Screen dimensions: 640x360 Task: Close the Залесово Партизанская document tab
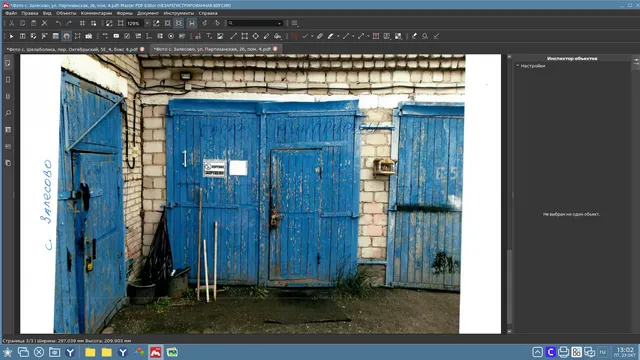(x=276, y=49)
